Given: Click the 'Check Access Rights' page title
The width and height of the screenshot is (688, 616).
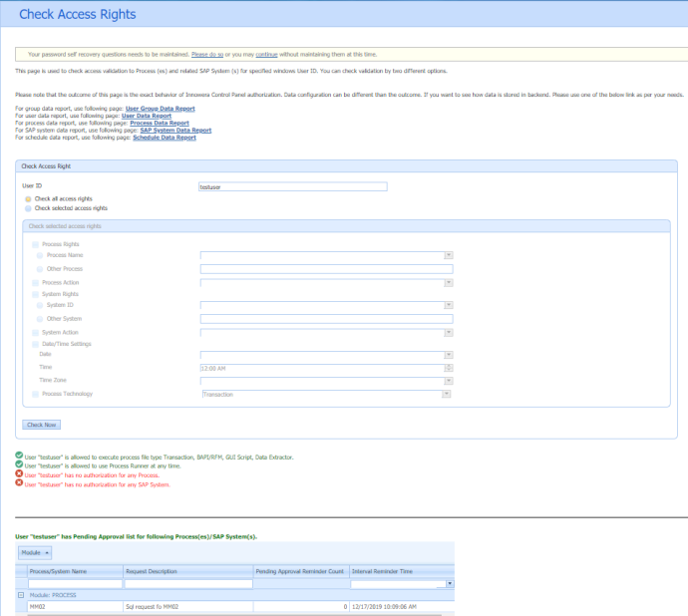Looking at the screenshot, I should (x=78, y=15).
